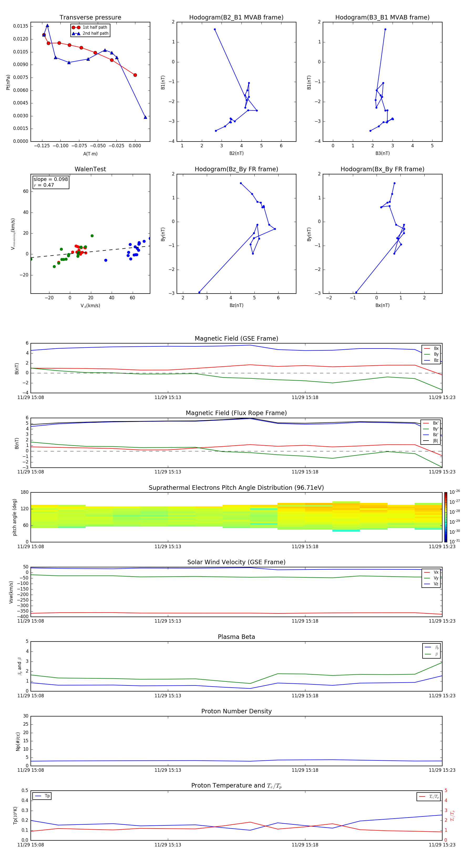Viewport: 473px width, 868px height.
Task: Click the βp entry in Plasma Beta legend
Action: (431, 647)
